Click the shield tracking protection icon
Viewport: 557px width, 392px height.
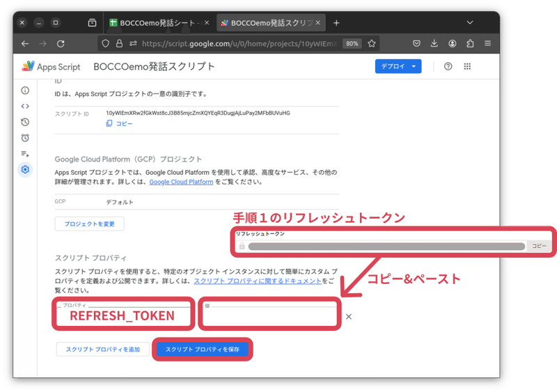[x=106, y=43]
